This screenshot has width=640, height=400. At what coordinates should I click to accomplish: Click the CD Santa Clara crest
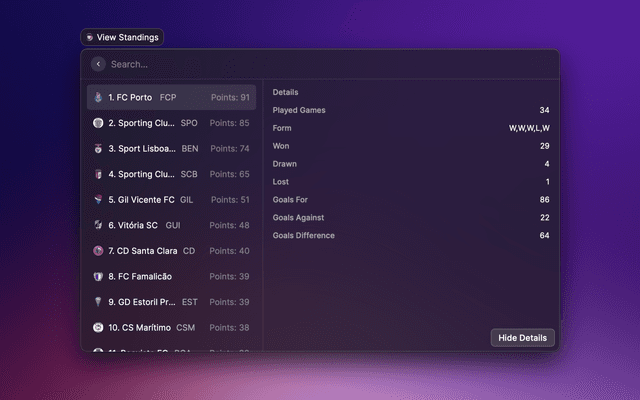[x=98, y=250]
